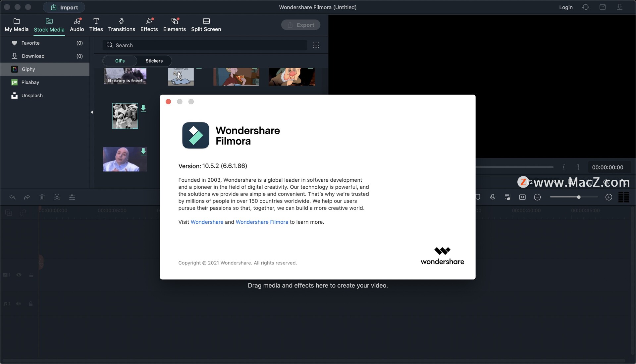Open the Elements tab
The width and height of the screenshot is (636, 364).
click(174, 25)
